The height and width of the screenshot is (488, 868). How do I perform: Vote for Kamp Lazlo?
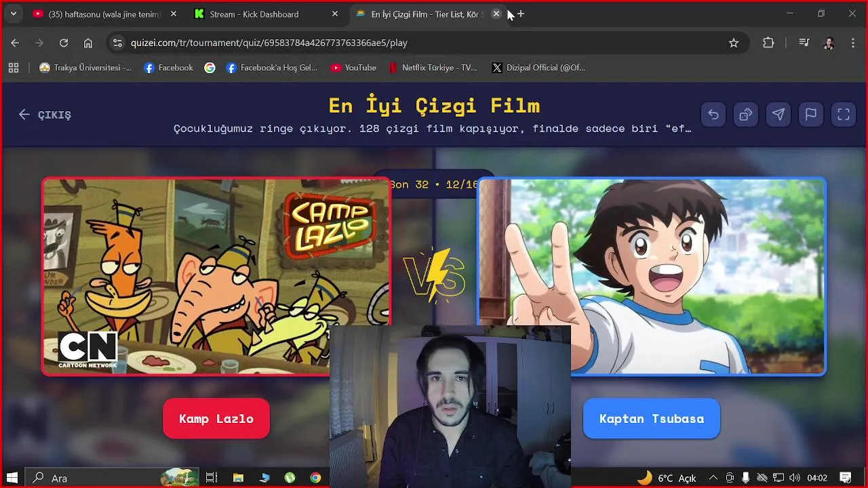216,418
